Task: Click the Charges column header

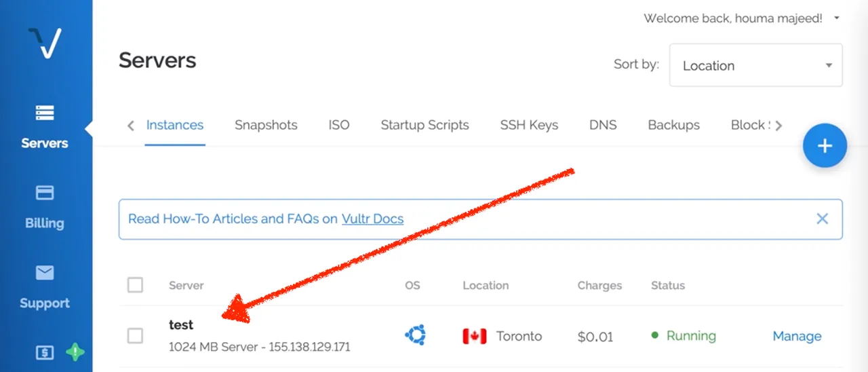Action: (x=599, y=285)
